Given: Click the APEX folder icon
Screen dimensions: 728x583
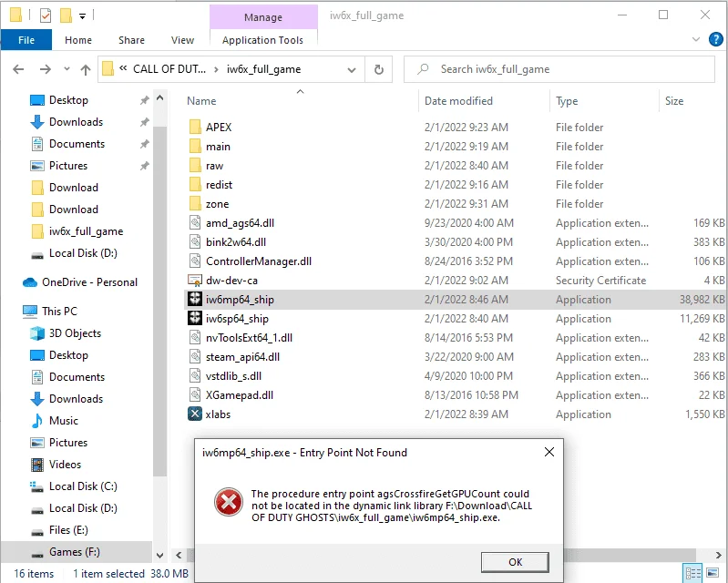Looking at the screenshot, I should click(x=195, y=127).
